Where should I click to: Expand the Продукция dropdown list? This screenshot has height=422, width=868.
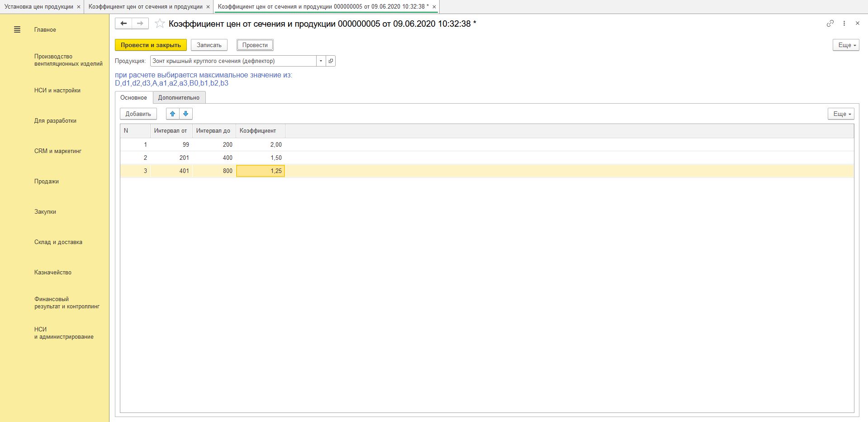click(321, 61)
